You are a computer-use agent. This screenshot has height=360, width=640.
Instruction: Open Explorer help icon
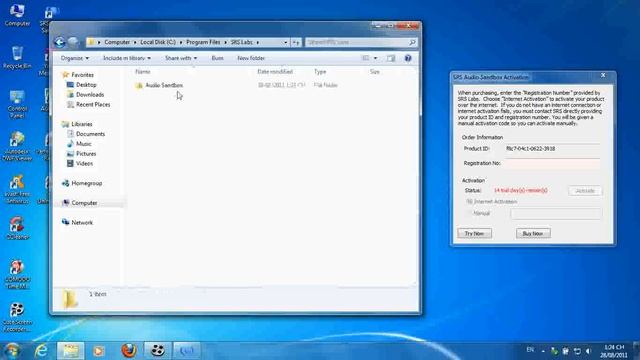pos(408,58)
